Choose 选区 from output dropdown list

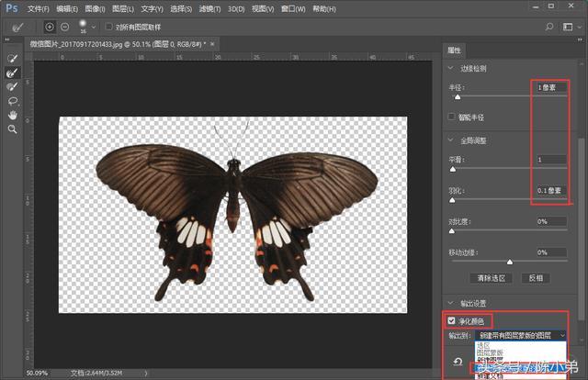click(x=521, y=345)
